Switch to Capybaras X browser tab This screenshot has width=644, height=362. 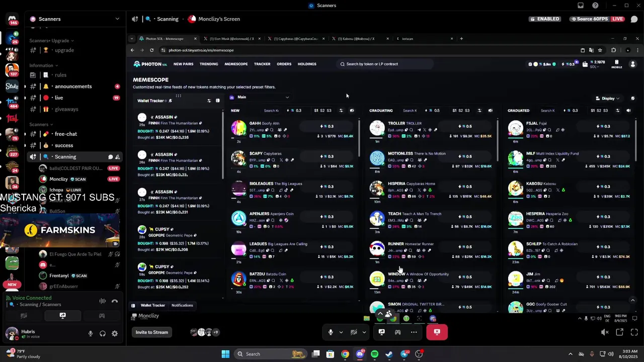point(296,39)
